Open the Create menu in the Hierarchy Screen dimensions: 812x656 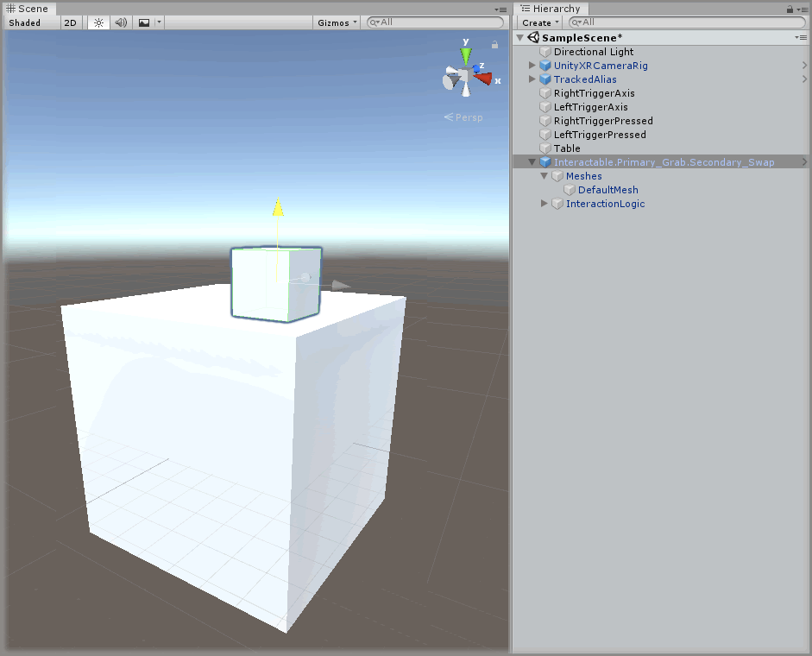[537, 22]
